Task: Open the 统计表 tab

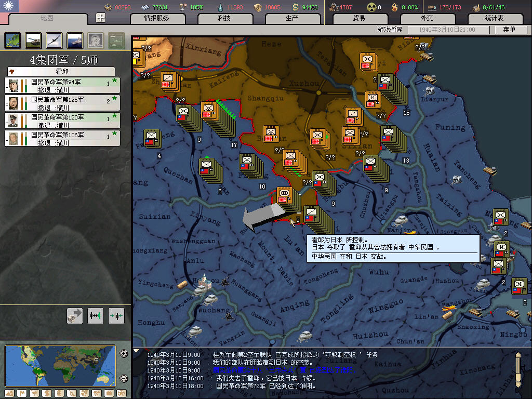Action: (x=495, y=18)
